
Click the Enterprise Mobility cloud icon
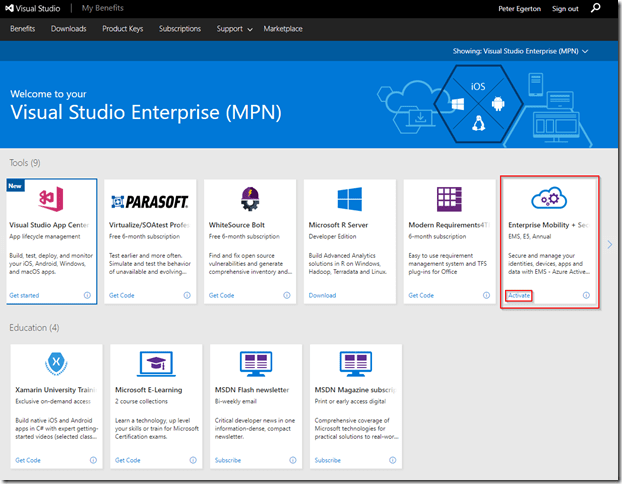[x=548, y=198]
